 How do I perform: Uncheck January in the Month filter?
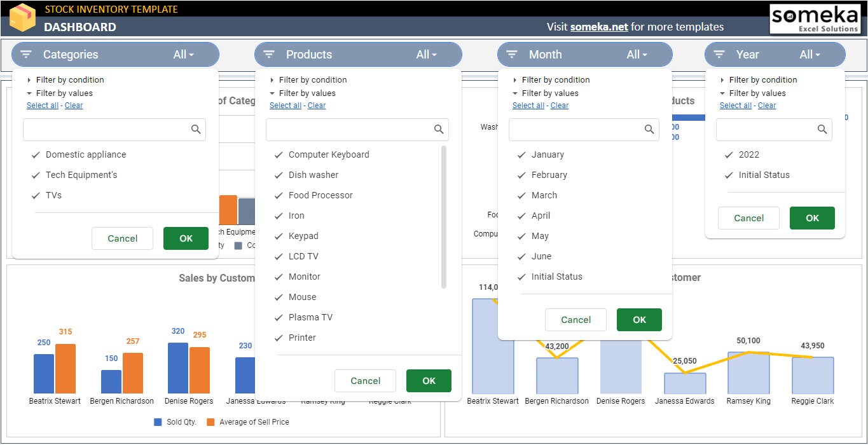(x=521, y=154)
